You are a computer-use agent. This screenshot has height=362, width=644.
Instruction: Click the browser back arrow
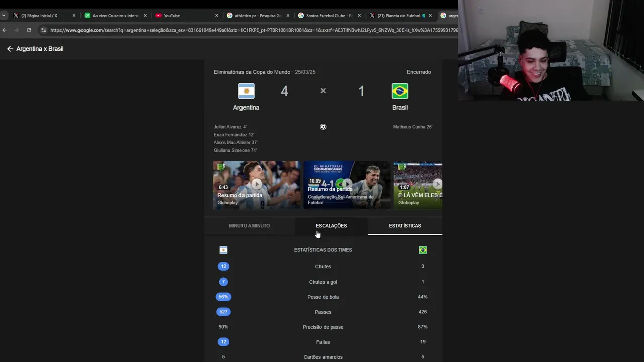click(4, 30)
